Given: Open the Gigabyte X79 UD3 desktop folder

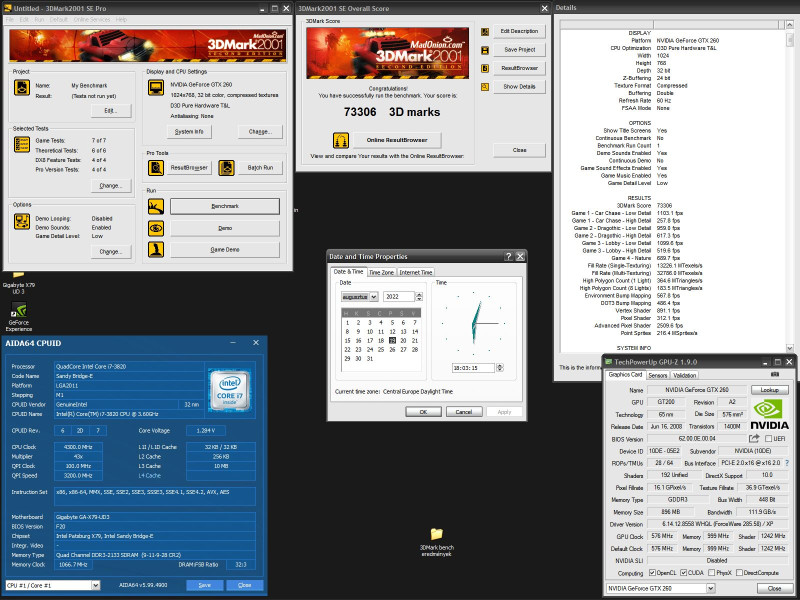Looking at the screenshot, I should click(x=18, y=283).
